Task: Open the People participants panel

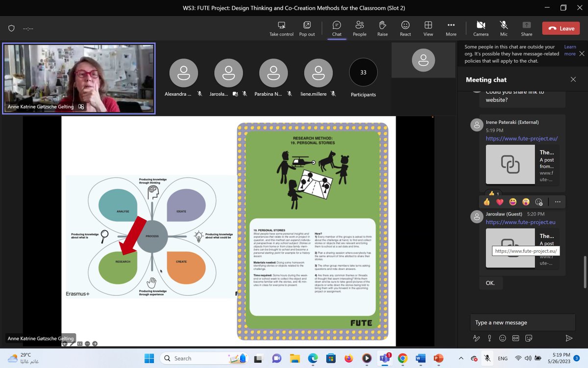Action: 359,28
